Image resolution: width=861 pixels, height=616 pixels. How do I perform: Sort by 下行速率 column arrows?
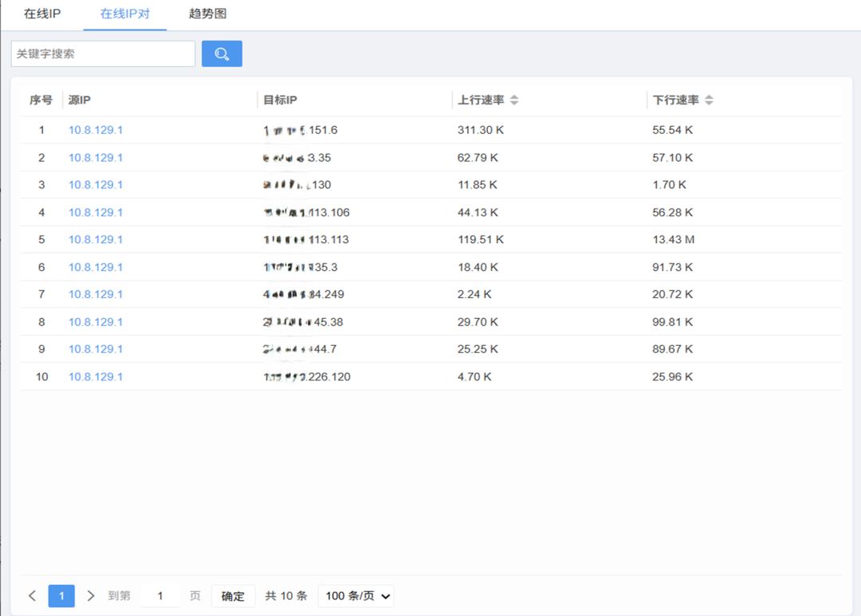point(709,100)
